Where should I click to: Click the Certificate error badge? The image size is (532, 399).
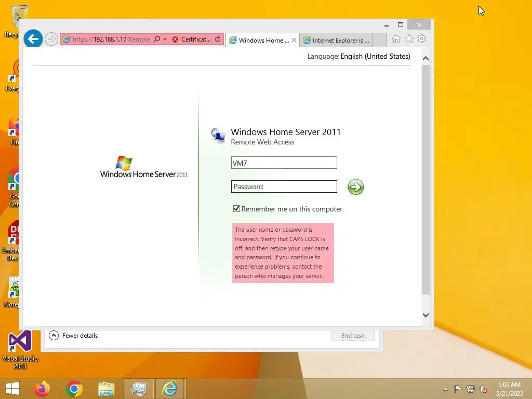pos(192,39)
